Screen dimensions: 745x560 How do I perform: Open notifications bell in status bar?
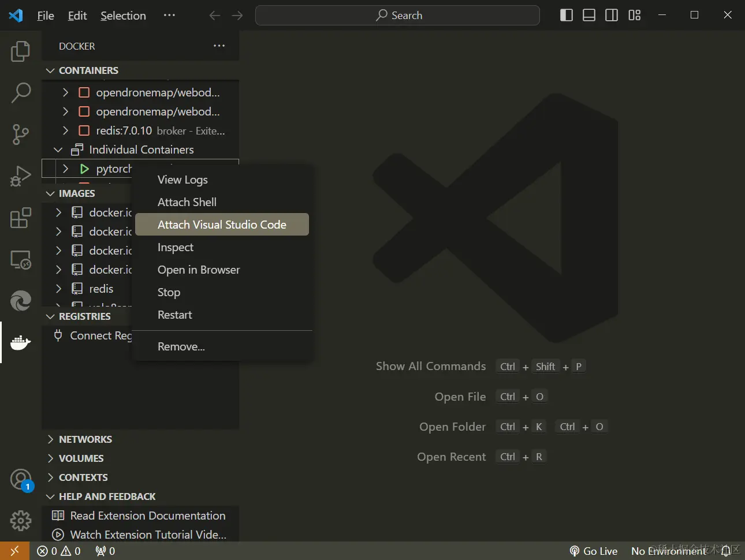[726, 551]
